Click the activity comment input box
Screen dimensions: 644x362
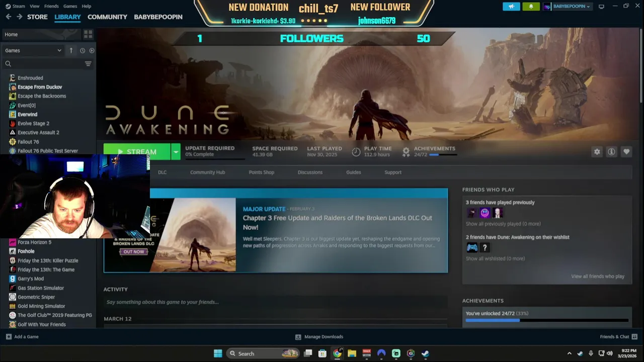275,302
